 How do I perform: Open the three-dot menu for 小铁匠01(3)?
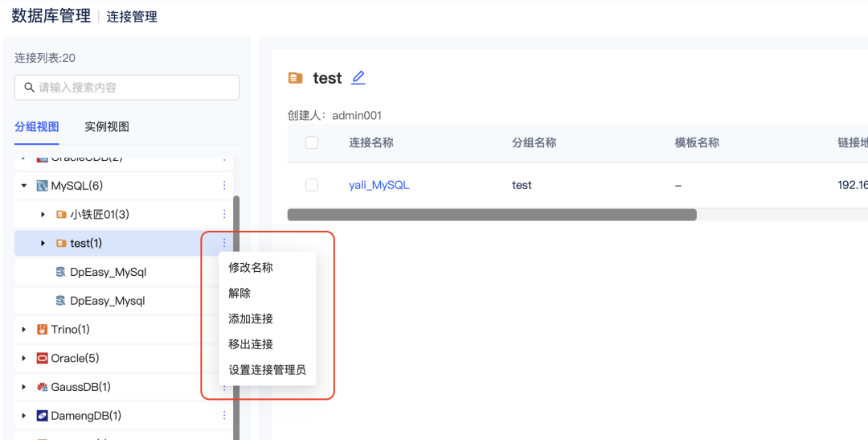(x=224, y=214)
